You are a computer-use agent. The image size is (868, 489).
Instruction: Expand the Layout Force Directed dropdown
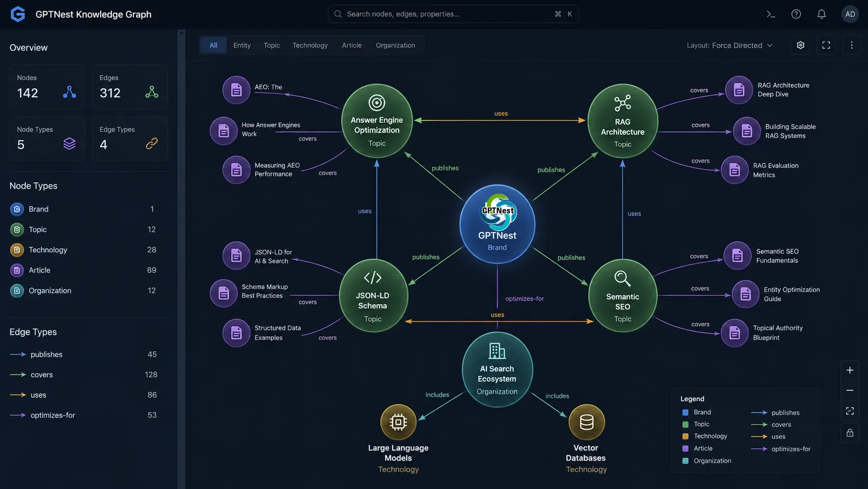pyautogui.click(x=729, y=45)
